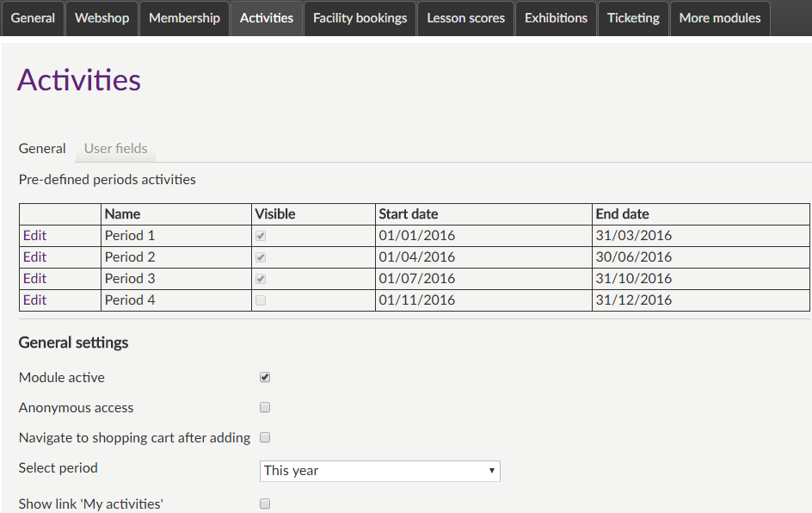Click the Period 4 Visible checkbox
This screenshot has height=513, width=812.
click(x=261, y=300)
